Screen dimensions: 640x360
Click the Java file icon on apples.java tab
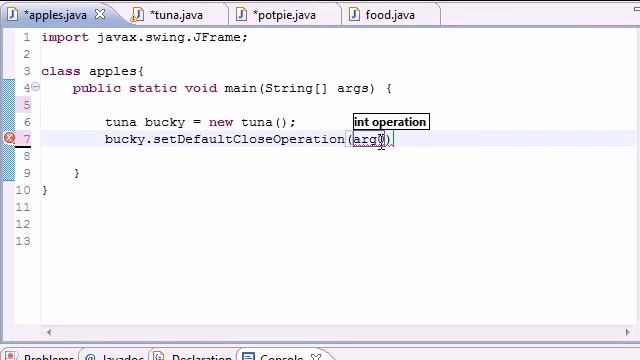pyautogui.click(x=13, y=15)
